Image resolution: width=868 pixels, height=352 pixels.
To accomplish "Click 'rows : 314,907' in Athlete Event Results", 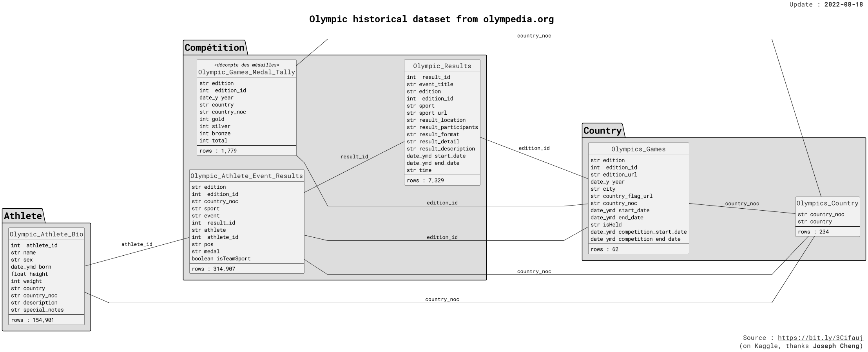I will (x=213, y=269).
